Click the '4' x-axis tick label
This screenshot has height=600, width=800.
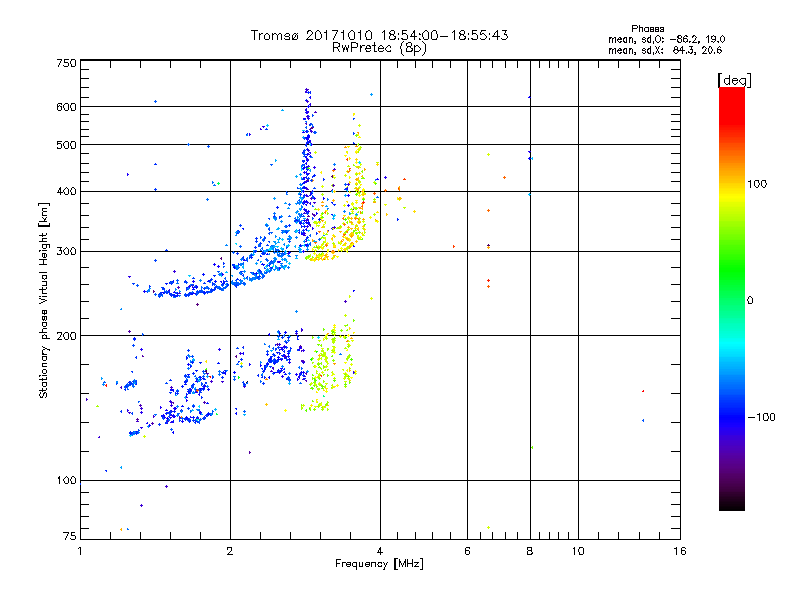(x=380, y=551)
